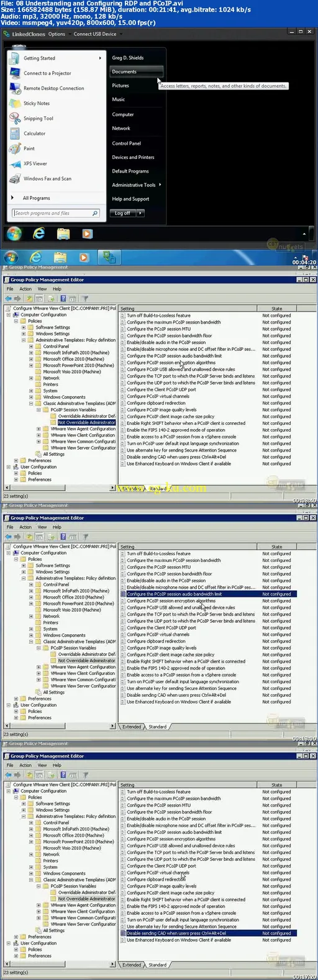Open Network from the Start menu
The height and width of the screenshot is (980, 318).
121,129
